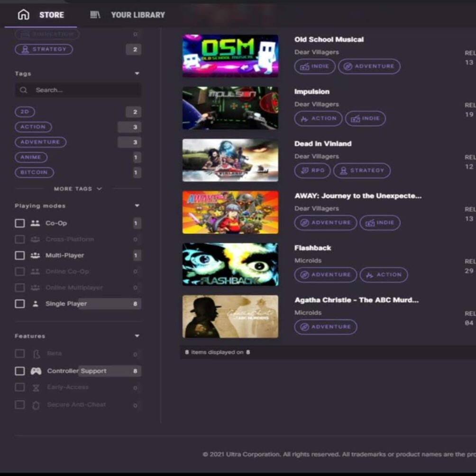
Task: Click the Co-Op players icon
Action: point(35,223)
